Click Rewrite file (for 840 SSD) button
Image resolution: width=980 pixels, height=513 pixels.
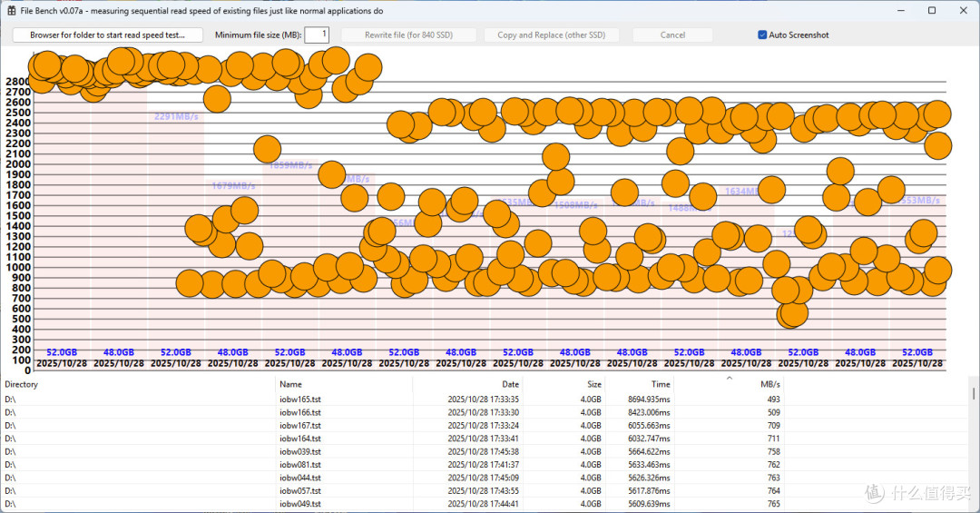tap(408, 35)
